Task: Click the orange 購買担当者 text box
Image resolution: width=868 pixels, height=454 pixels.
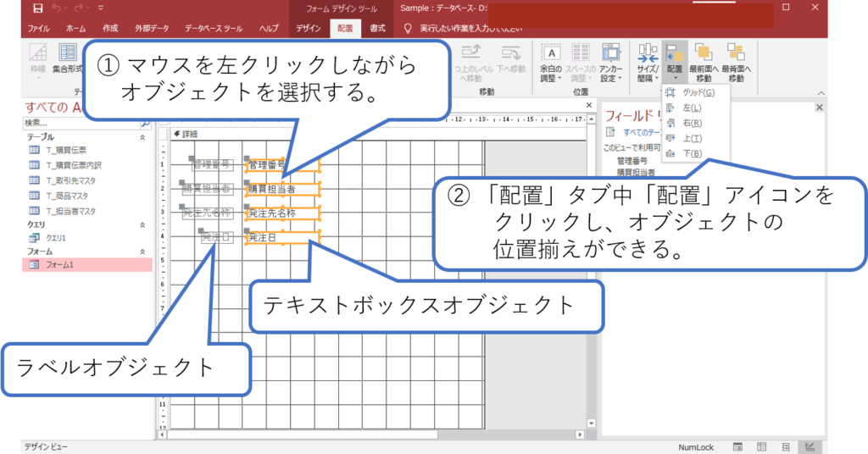Action: (x=282, y=189)
